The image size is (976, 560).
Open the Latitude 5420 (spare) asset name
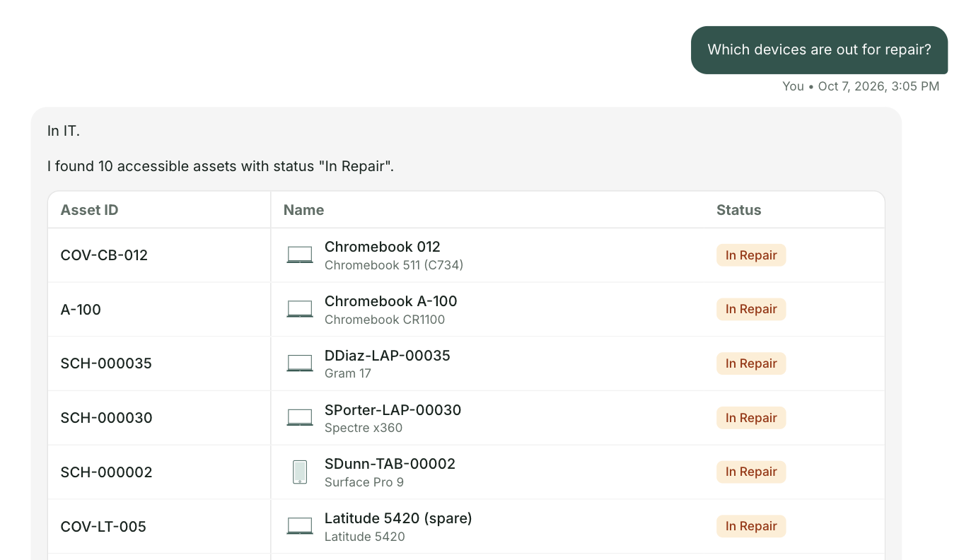pos(398,518)
